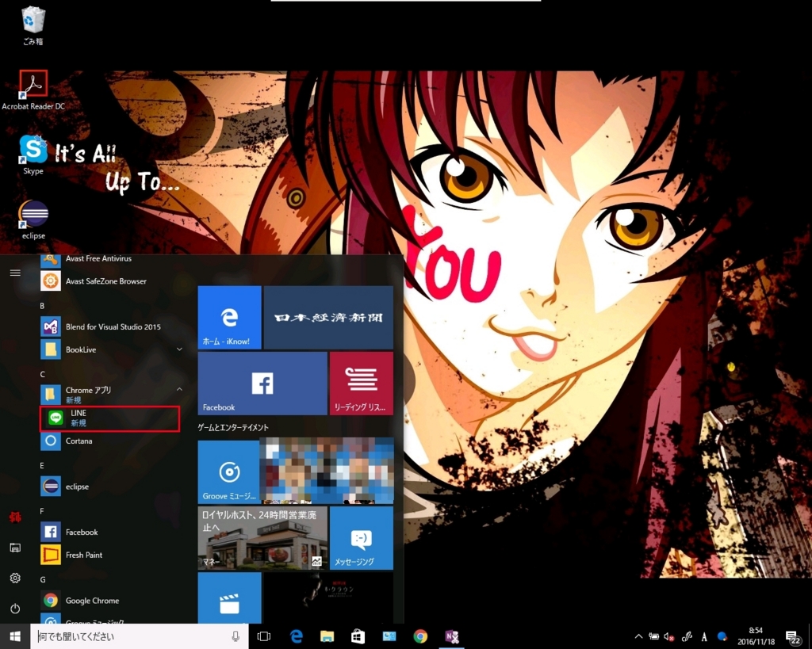Open the pixelated tile beside Groove
The width and height of the screenshot is (812, 649).
click(x=327, y=471)
